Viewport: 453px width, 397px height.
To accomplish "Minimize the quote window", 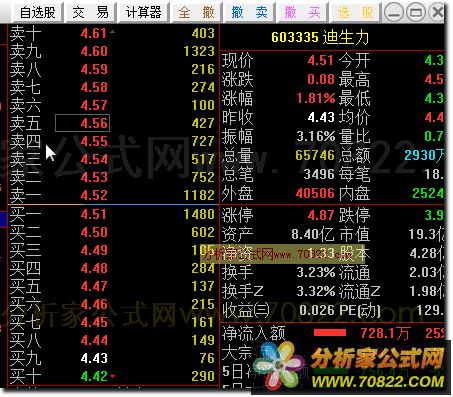I will tap(394, 12).
